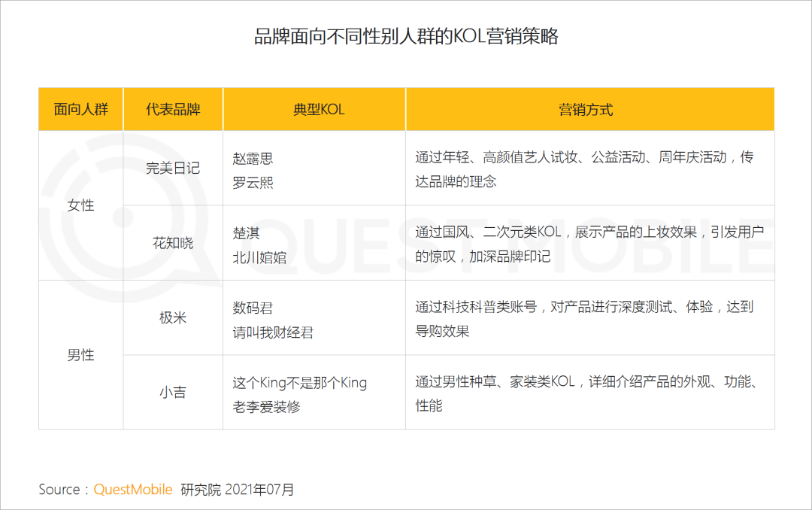Click the 完美日记 marketing description text
812x510 pixels.
pos(585,169)
